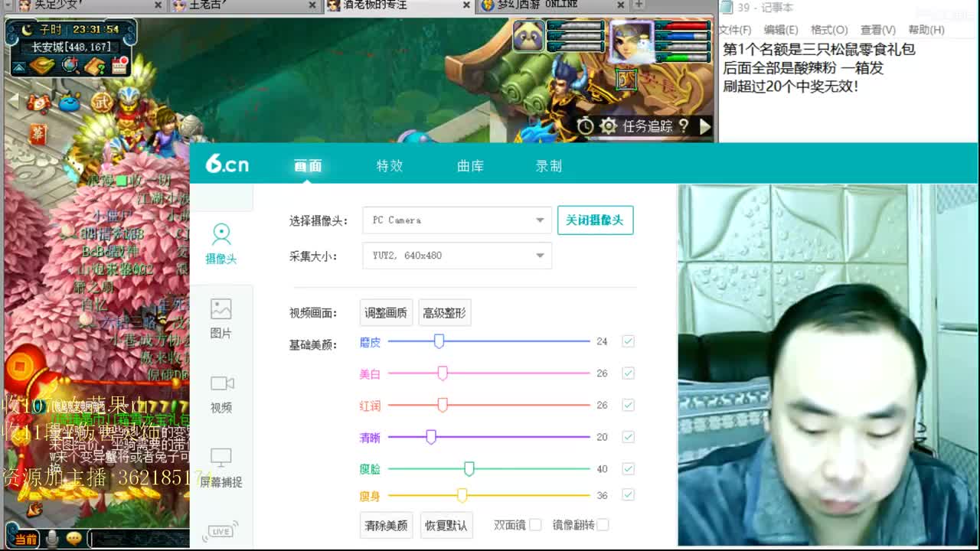Open the game world map icon
Image resolution: width=980 pixels, height=551 pixels.
tap(43, 66)
